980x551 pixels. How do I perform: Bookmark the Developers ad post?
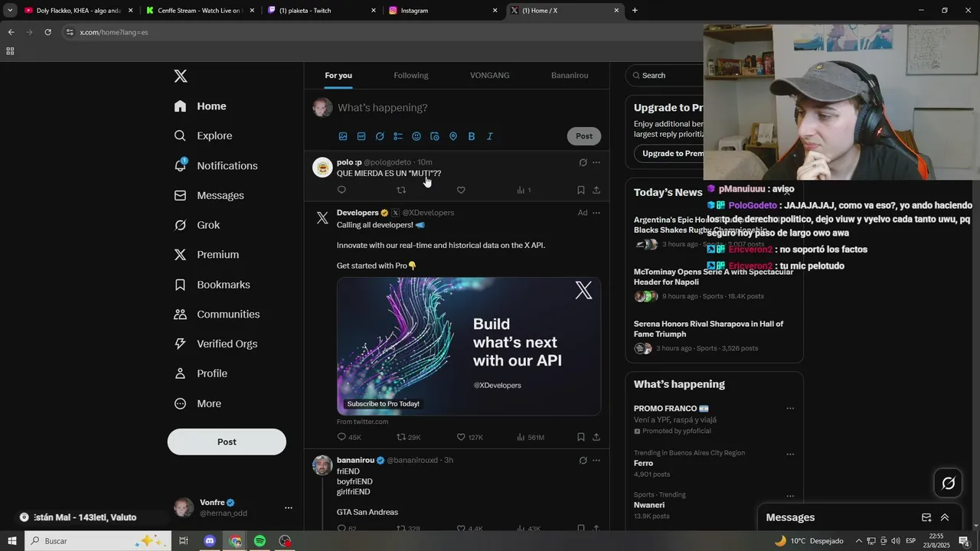(580, 437)
